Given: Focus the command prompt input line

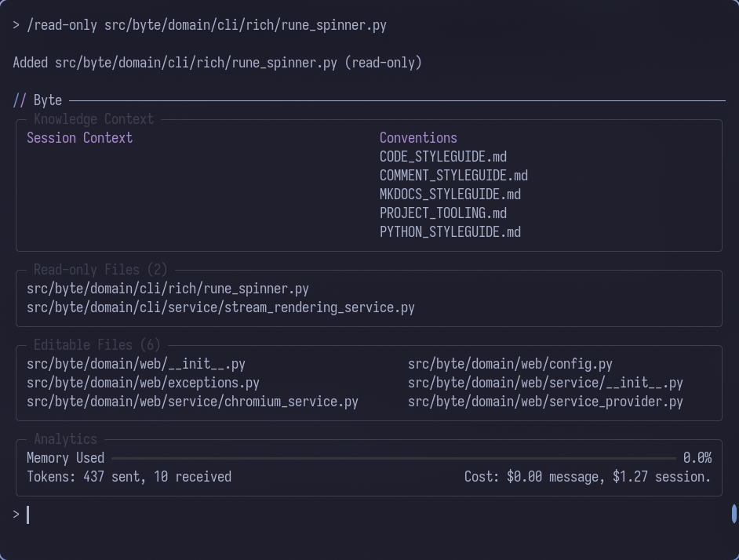Looking at the screenshot, I should tap(28, 515).
